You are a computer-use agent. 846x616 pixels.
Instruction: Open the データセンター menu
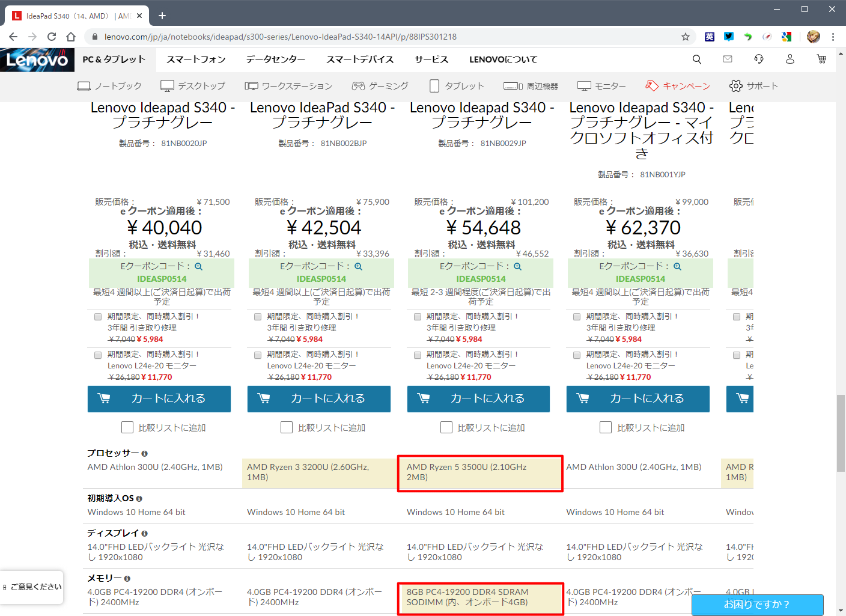click(x=276, y=59)
